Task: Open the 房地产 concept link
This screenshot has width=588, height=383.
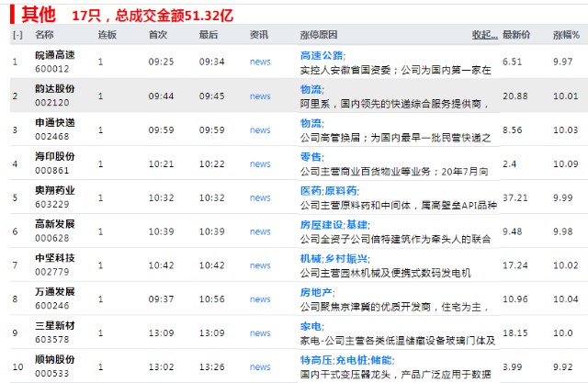Action: click(316, 292)
